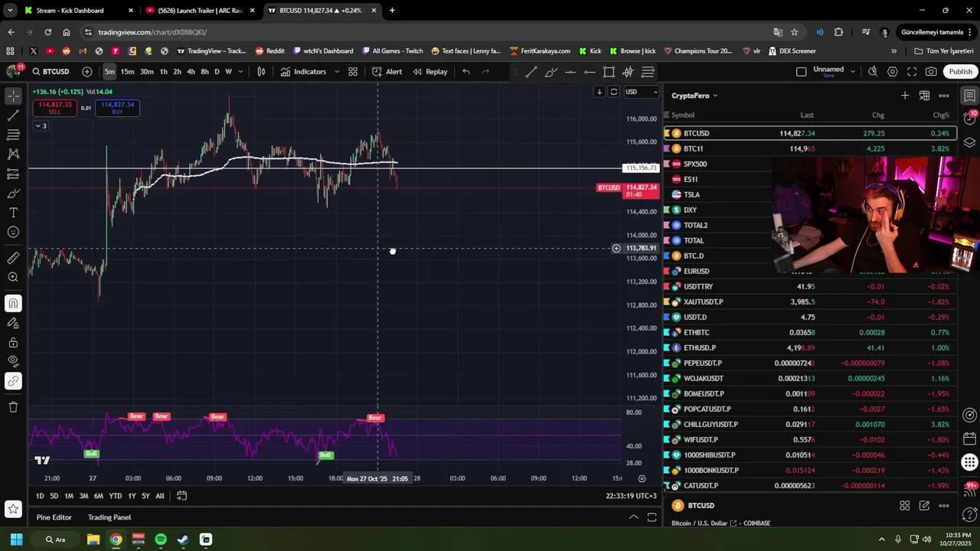Open quick search lightning magnifier icon
This screenshot has height=551, width=980.
[873, 71]
